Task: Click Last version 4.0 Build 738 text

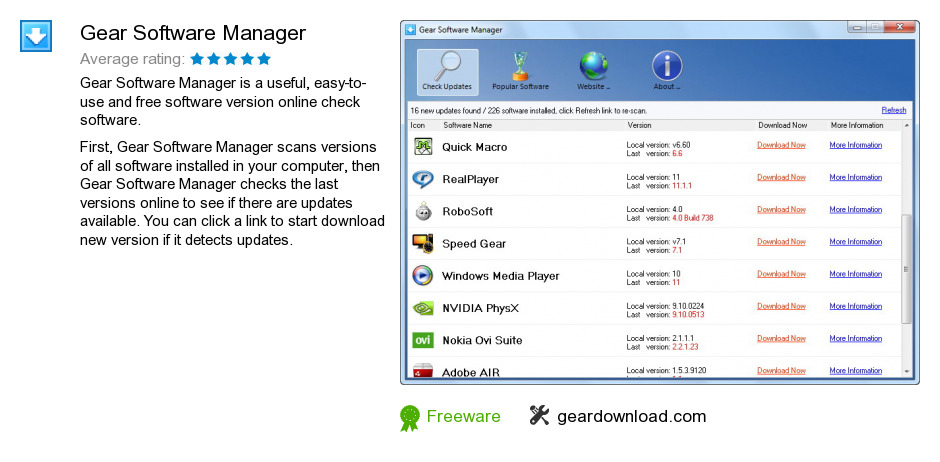Action: [670, 218]
